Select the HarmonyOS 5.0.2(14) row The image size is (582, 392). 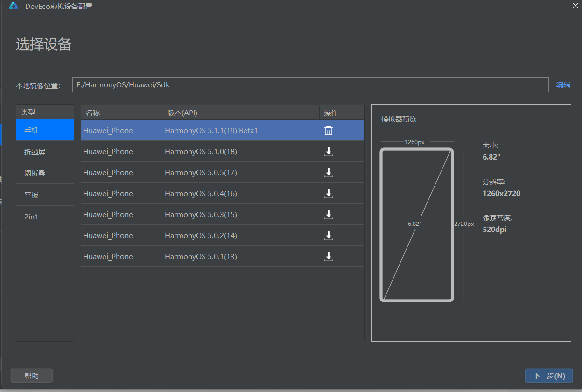tap(223, 236)
